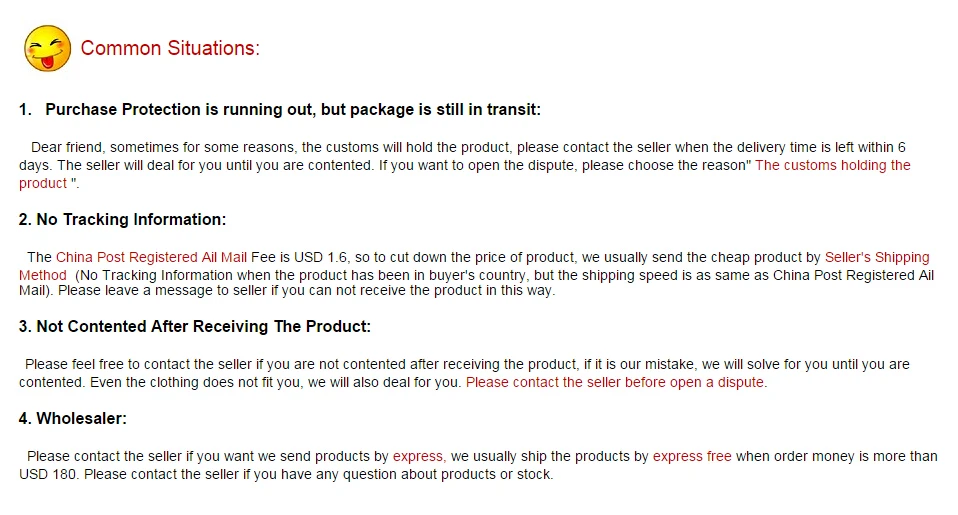Click the 'USD 180' amount text

(x=48, y=474)
